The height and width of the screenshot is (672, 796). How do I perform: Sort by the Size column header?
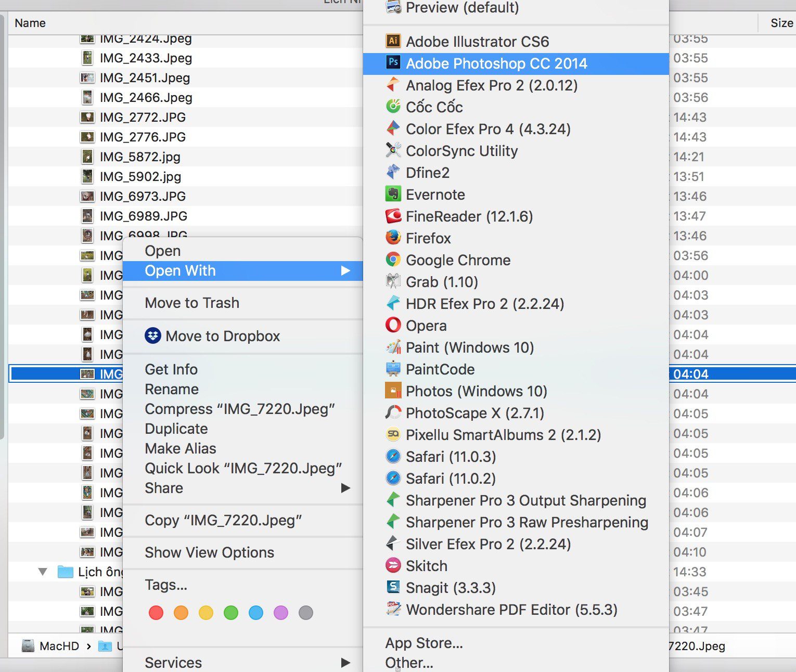[781, 23]
